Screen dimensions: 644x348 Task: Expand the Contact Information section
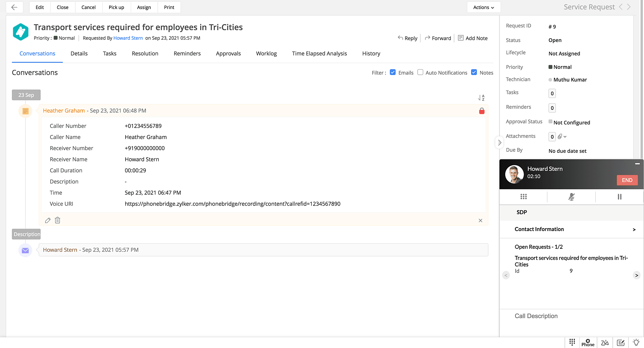tap(634, 229)
